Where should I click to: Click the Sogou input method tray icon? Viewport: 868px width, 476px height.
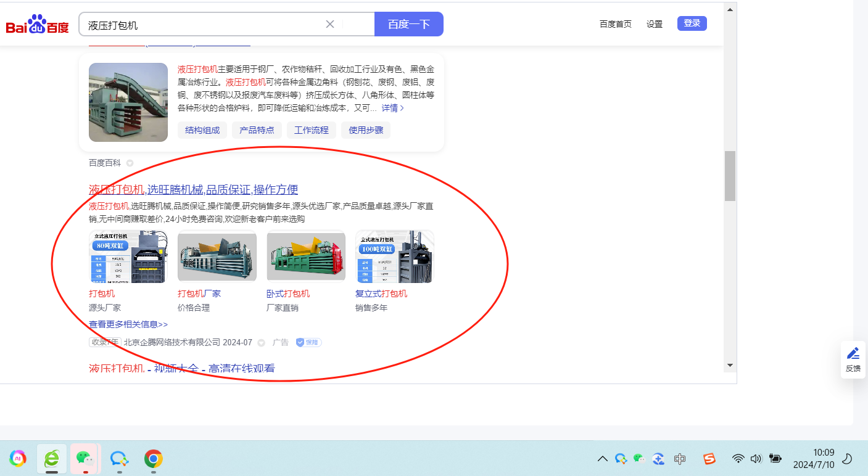coord(709,458)
